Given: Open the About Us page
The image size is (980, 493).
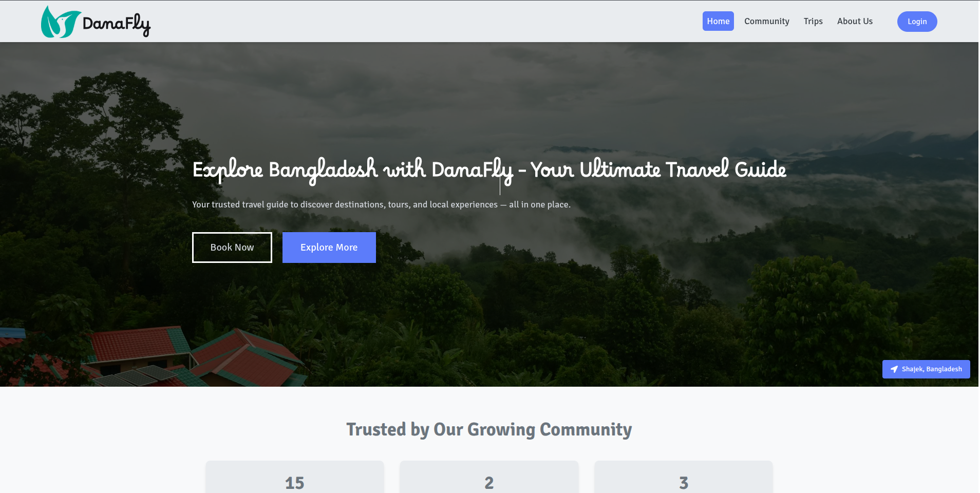Looking at the screenshot, I should (x=855, y=21).
